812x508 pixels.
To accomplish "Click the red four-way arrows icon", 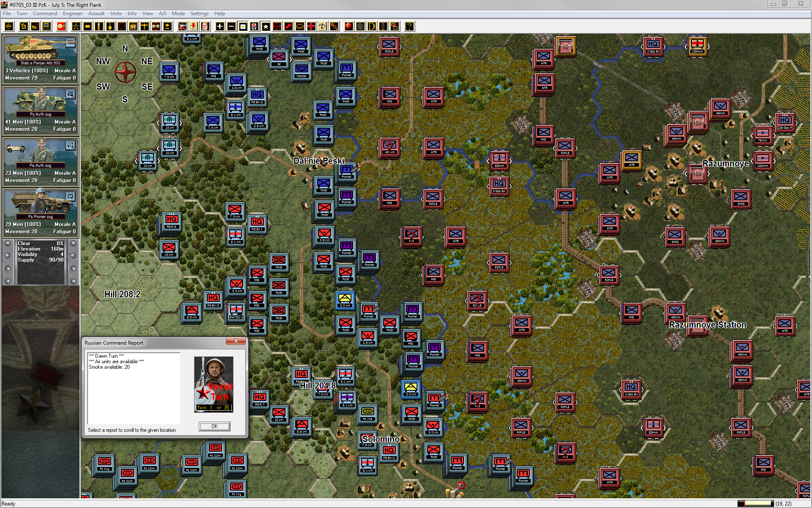I will [x=311, y=26].
